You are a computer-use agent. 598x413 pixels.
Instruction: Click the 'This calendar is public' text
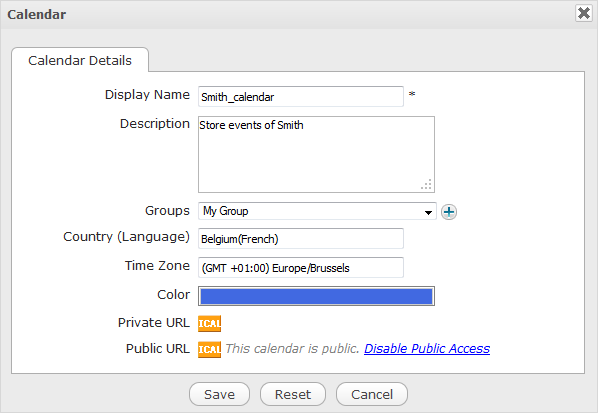(x=292, y=349)
